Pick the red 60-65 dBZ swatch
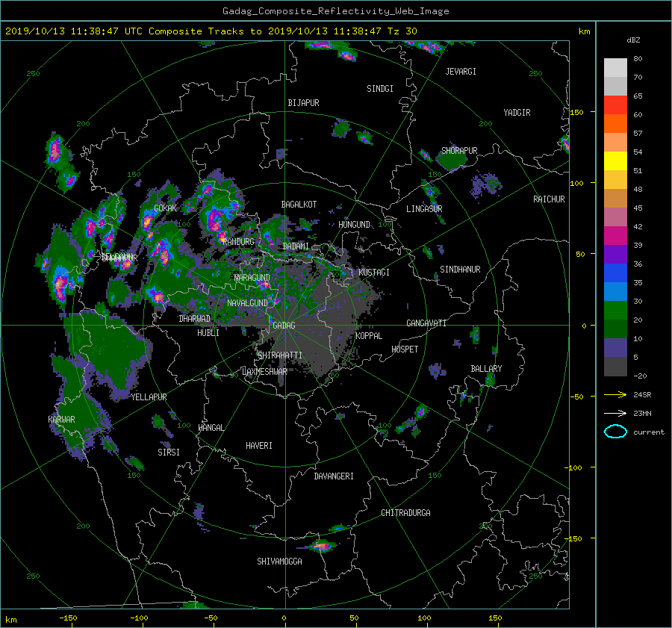The image size is (672, 628). click(x=615, y=105)
